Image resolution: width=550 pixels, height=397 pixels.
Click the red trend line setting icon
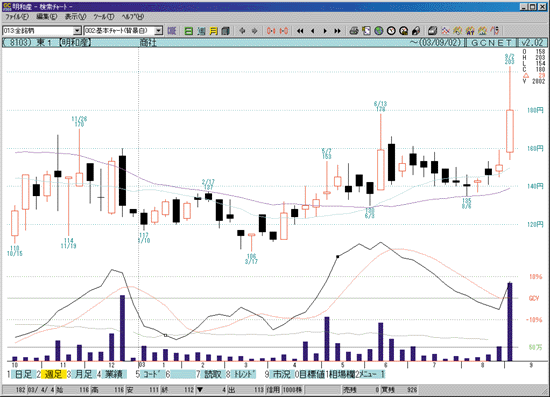tap(495, 31)
